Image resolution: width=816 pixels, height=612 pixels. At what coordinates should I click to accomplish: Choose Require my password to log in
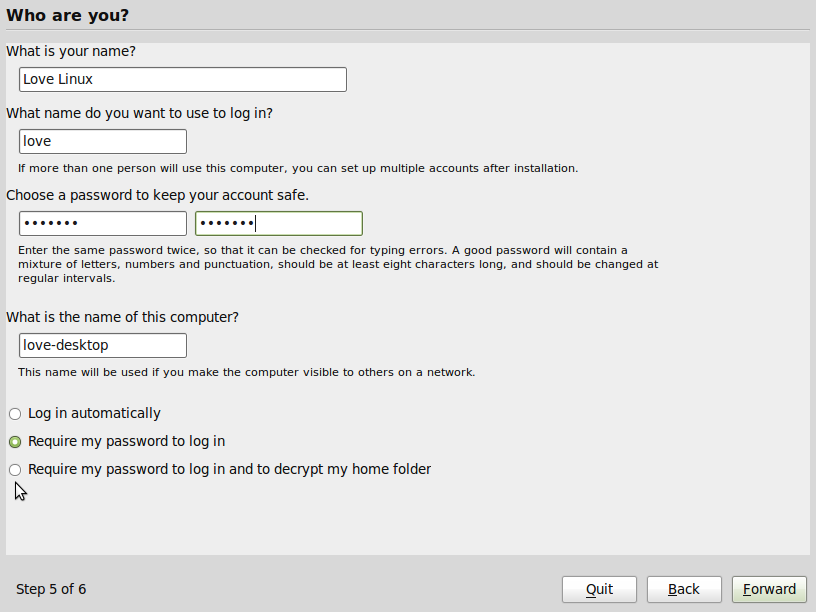click(x=15, y=442)
